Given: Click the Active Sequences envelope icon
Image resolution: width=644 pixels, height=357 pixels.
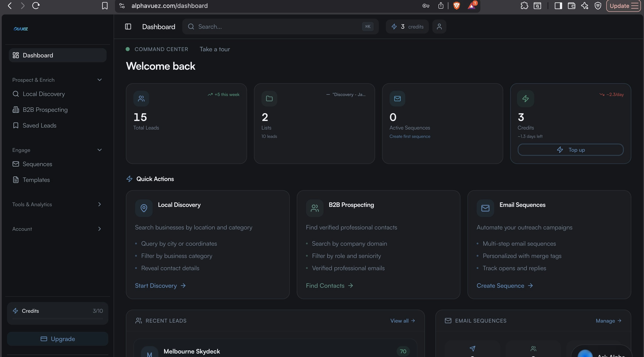Looking at the screenshot, I should click(x=397, y=98).
